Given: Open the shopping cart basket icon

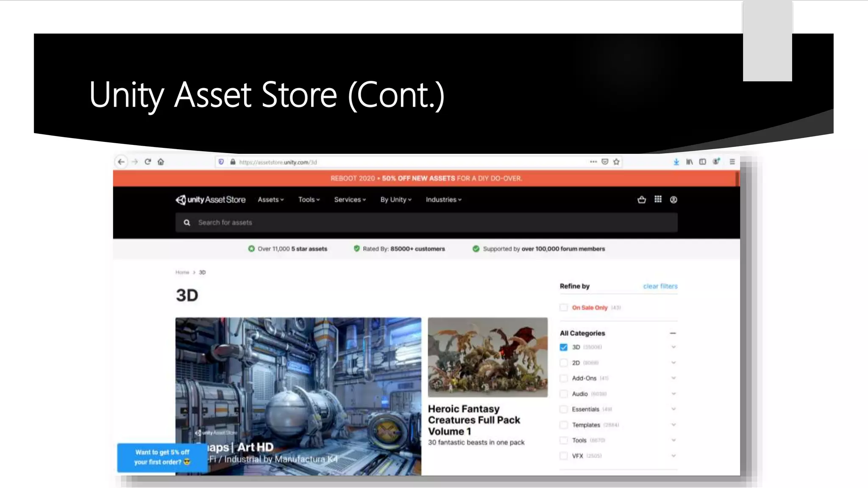Looking at the screenshot, I should pyautogui.click(x=642, y=200).
